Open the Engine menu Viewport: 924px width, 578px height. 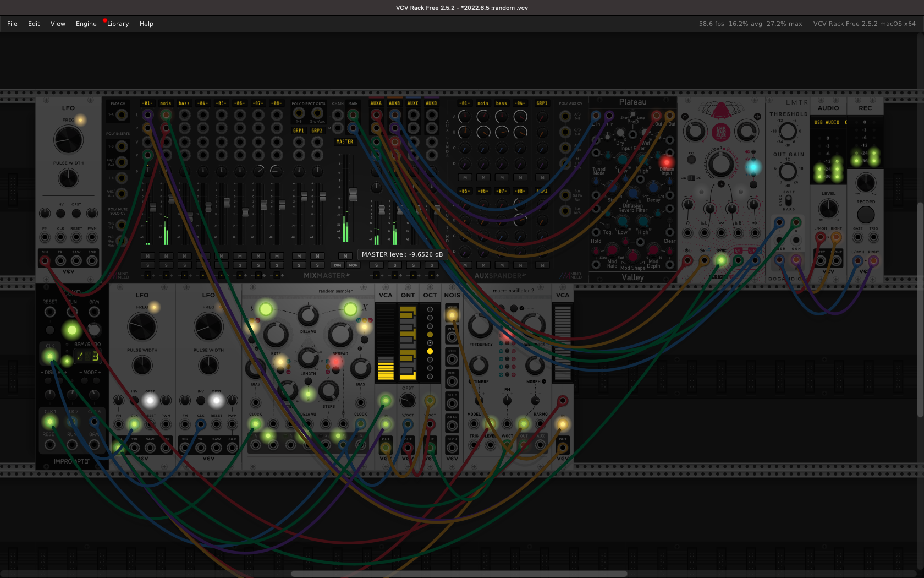pos(86,24)
